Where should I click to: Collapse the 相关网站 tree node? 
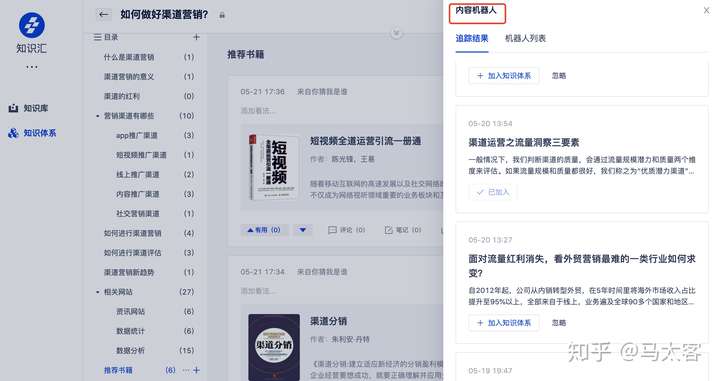click(x=97, y=292)
